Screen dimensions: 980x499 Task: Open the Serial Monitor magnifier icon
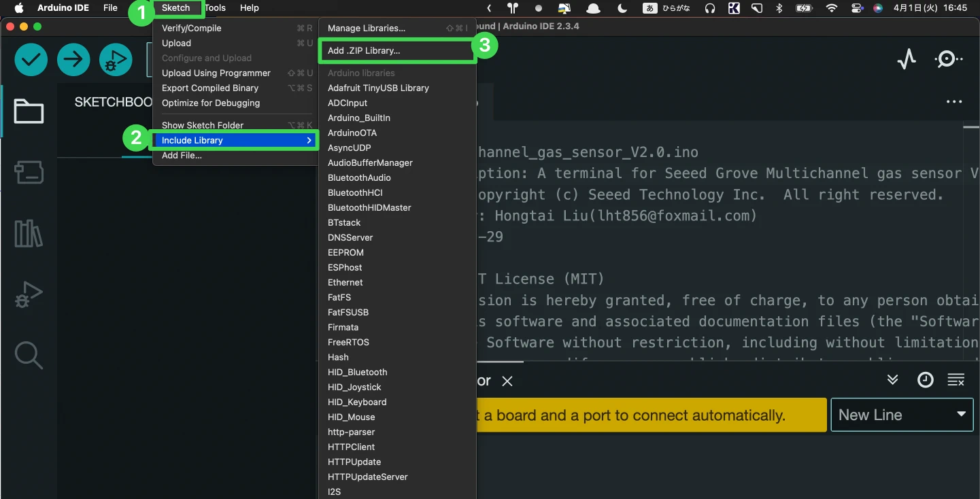[x=948, y=60]
